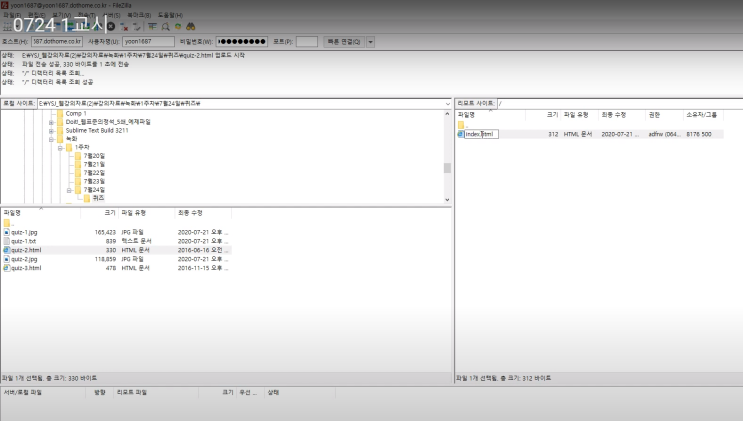Open the Site Manager toolbar icon
Image resolution: width=743 pixels, height=421 pixels.
[x=7, y=27]
